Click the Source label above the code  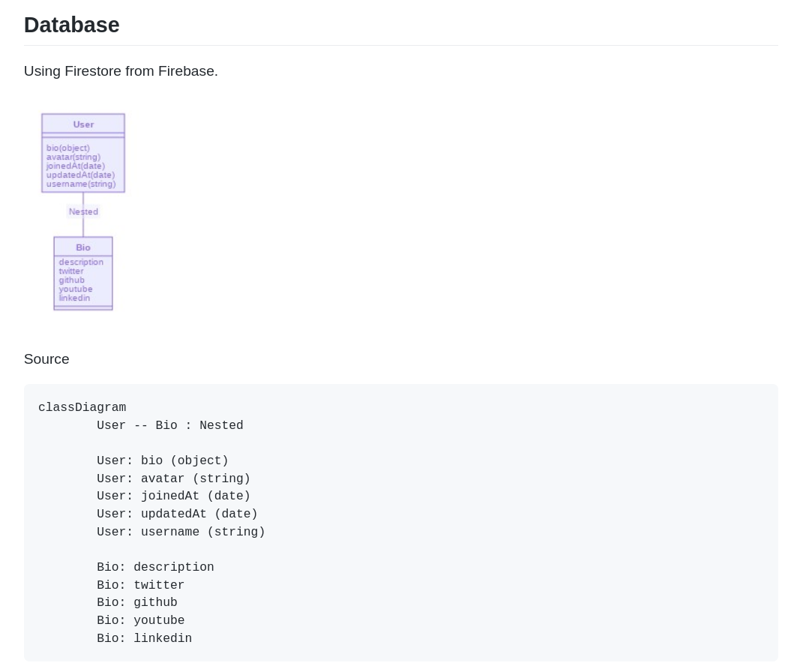pos(46,359)
